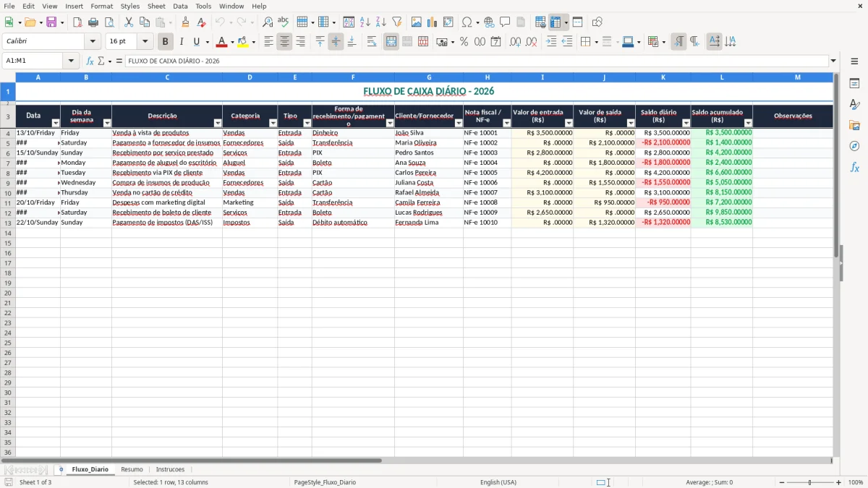This screenshot has height=488, width=868.
Task: Insert a comment
Action: [x=506, y=22]
